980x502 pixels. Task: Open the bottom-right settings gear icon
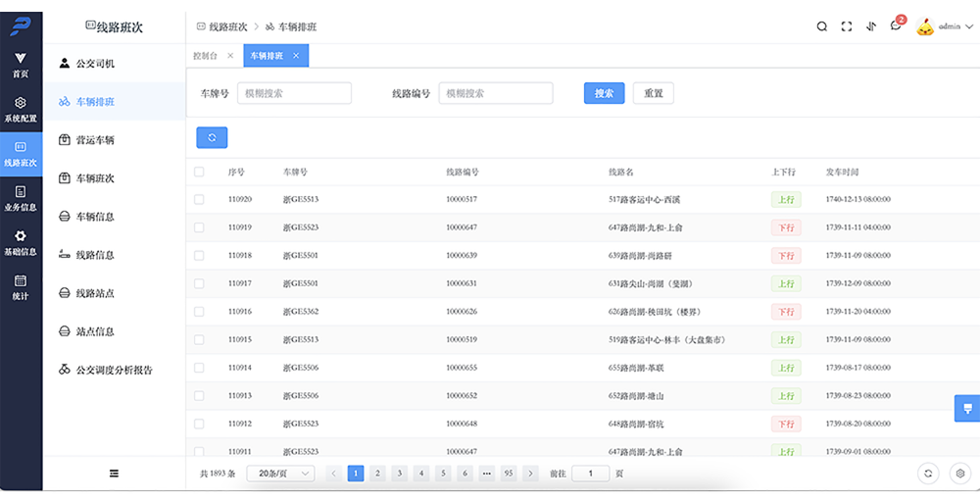pos(960,474)
